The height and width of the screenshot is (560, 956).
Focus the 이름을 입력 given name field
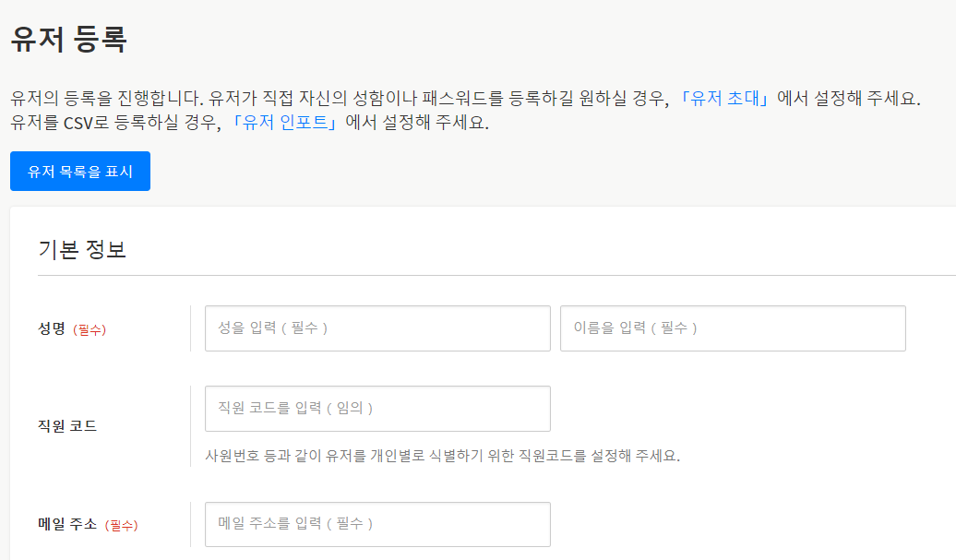pyautogui.click(x=733, y=328)
